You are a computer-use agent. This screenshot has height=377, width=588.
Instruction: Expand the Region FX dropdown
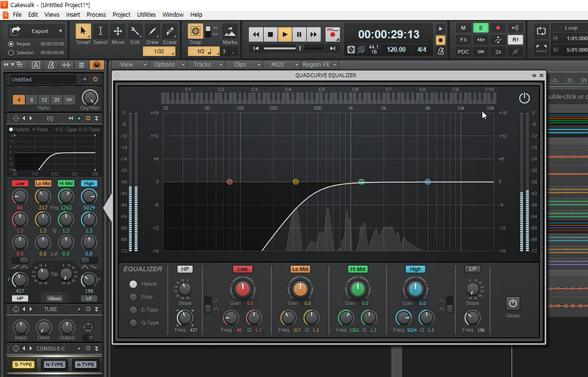[x=319, y=65]
